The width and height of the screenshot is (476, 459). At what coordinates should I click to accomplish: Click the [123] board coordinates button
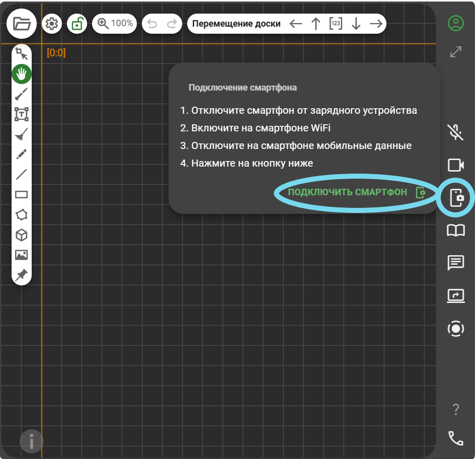(336, 24)
